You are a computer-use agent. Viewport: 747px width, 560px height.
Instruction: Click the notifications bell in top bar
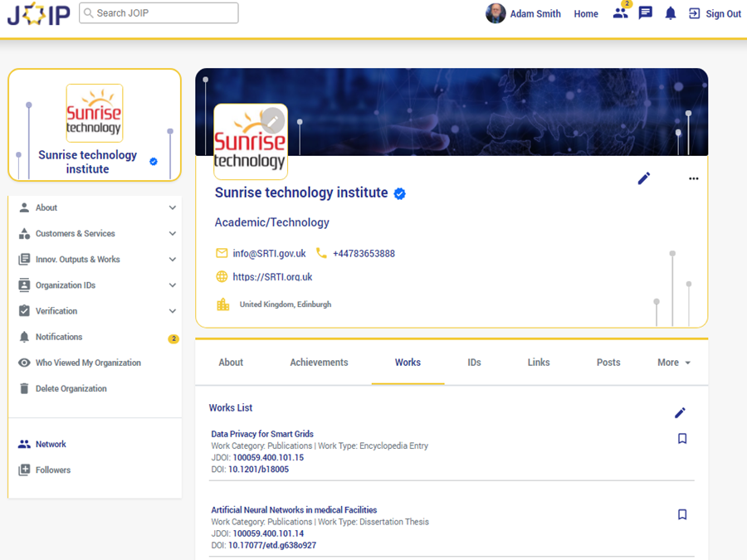(671, 13)
